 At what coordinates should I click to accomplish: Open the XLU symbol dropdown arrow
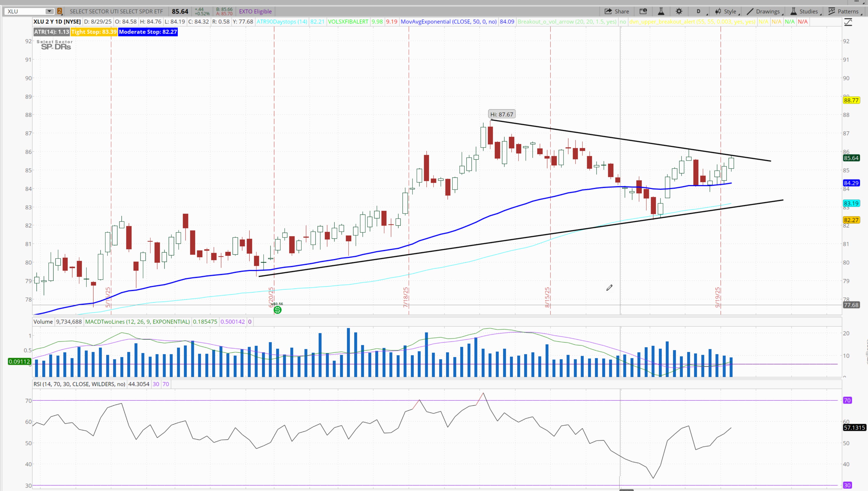[x=49, y=11]
